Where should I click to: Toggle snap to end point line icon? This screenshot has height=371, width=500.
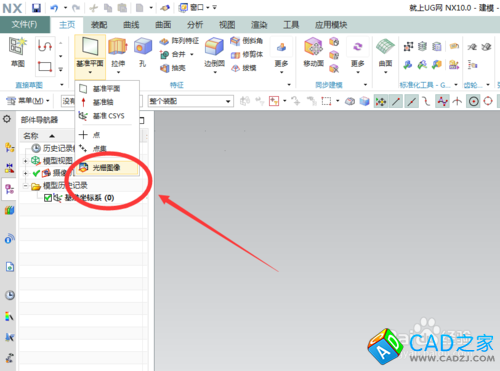396,101
